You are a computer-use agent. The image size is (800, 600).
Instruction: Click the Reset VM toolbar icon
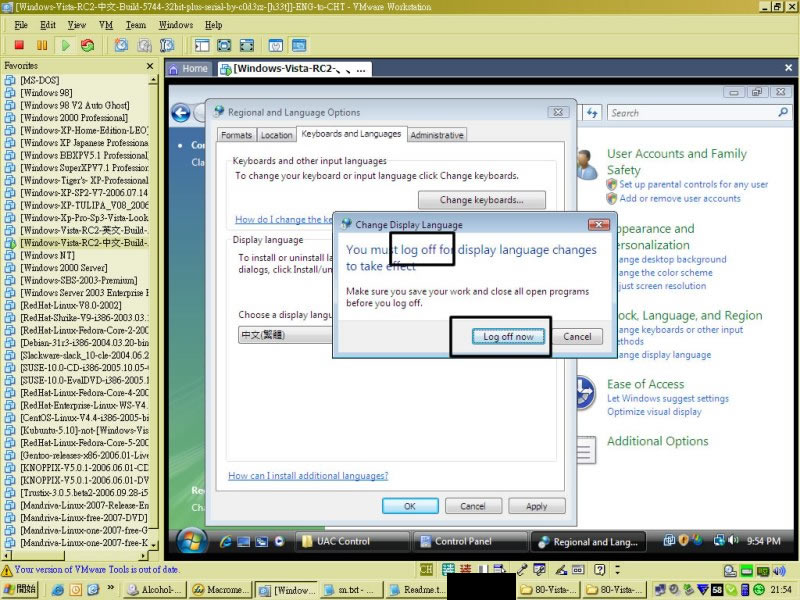tap(88, 45)
